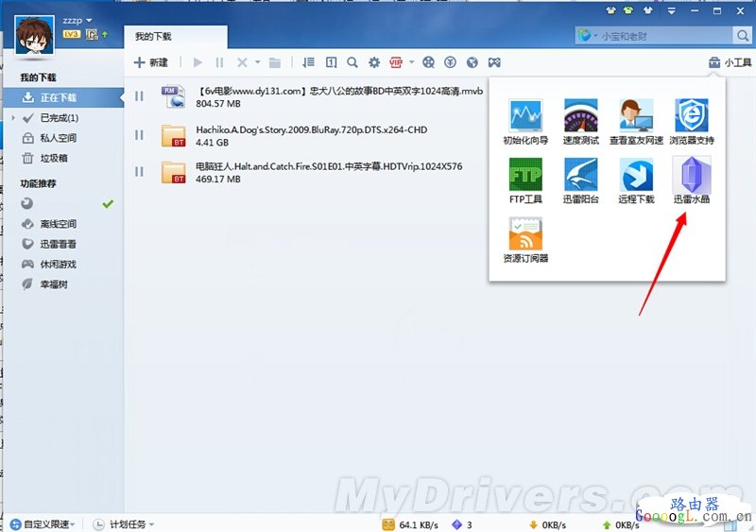Image resolution: width=756 pixels, height=532 pixels.
Task: Open the 迅雷阳台 icon
Action: click(x=580, y=179)
